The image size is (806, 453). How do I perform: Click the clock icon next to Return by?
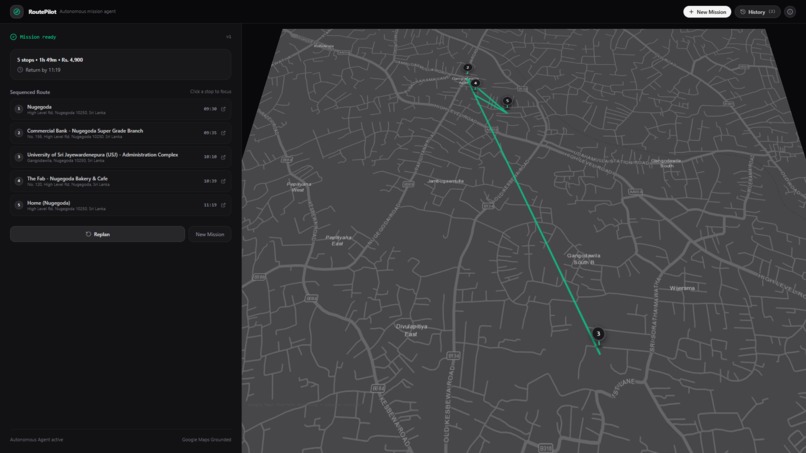click(x=20, y=70)
